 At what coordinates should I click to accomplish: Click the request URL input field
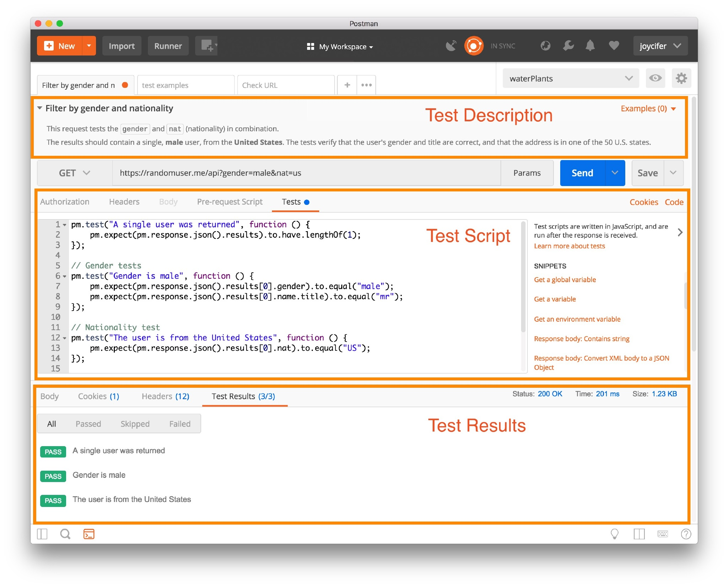(306, 173)
